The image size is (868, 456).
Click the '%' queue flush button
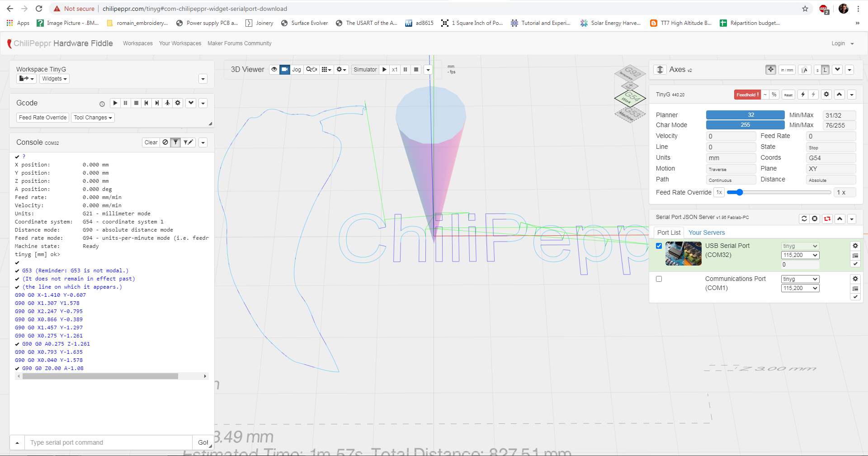point(774,95)
